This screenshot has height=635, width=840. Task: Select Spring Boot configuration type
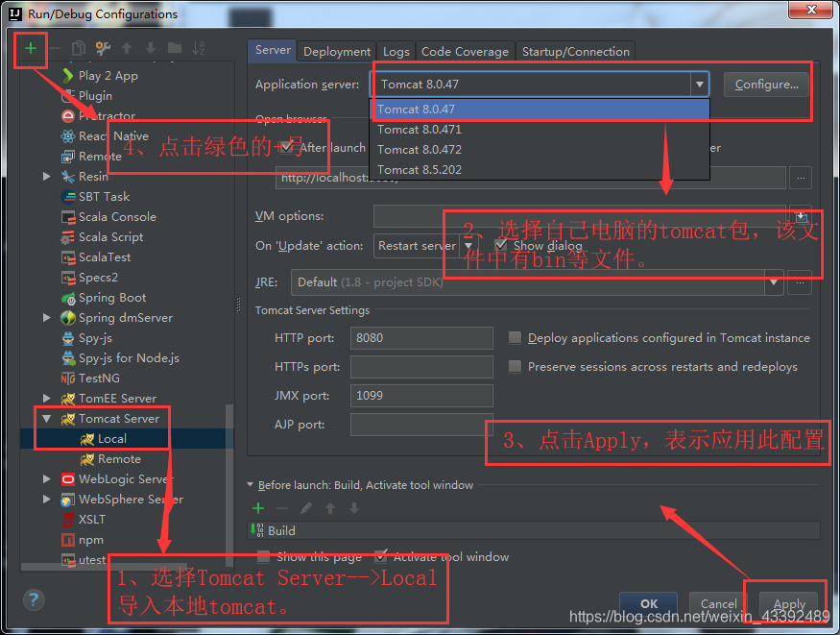[x=112, y=298]
